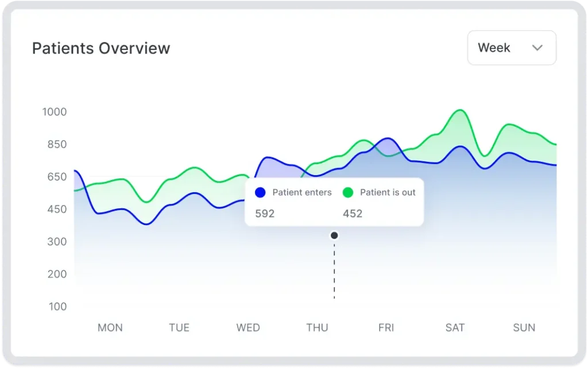Screen dimensions: 588x368
Task: Select TUE on the day axis
Action: [179, 328]
